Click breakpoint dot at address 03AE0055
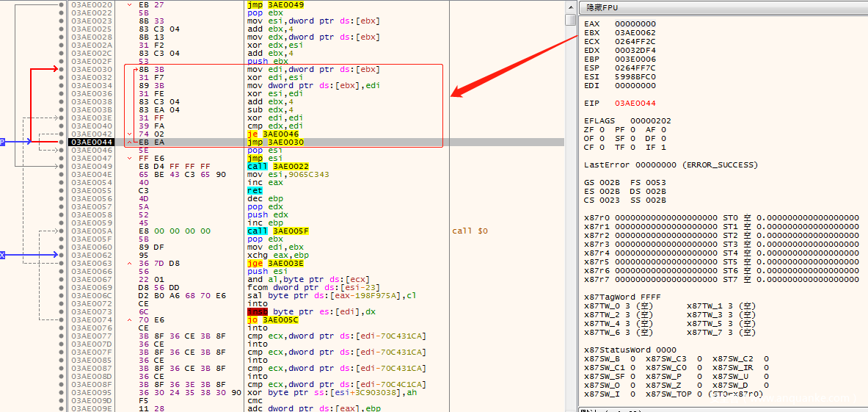This screenshot has height=412, width=868. pyautogui.click(x=61, y=190)
